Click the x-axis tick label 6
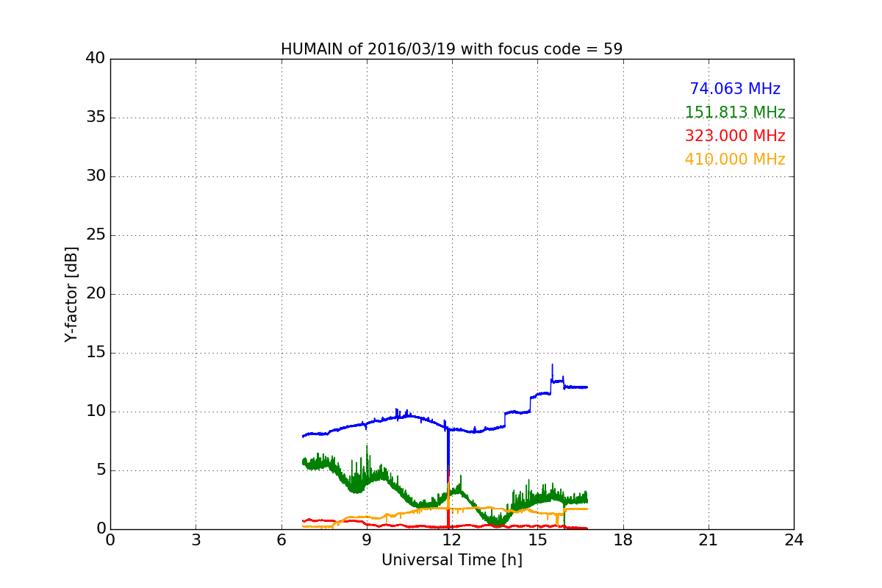This screenshot has width=882, height=588. [x=282, y=540]
